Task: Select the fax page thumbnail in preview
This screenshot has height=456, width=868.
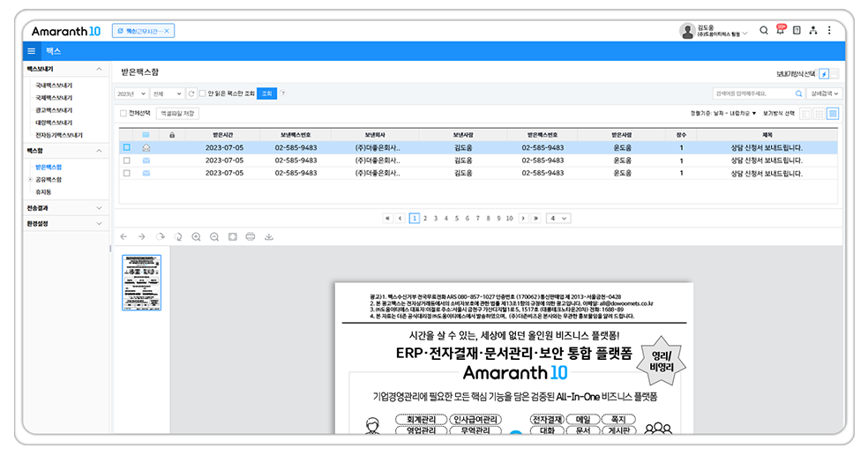Action: coord(142,282)
